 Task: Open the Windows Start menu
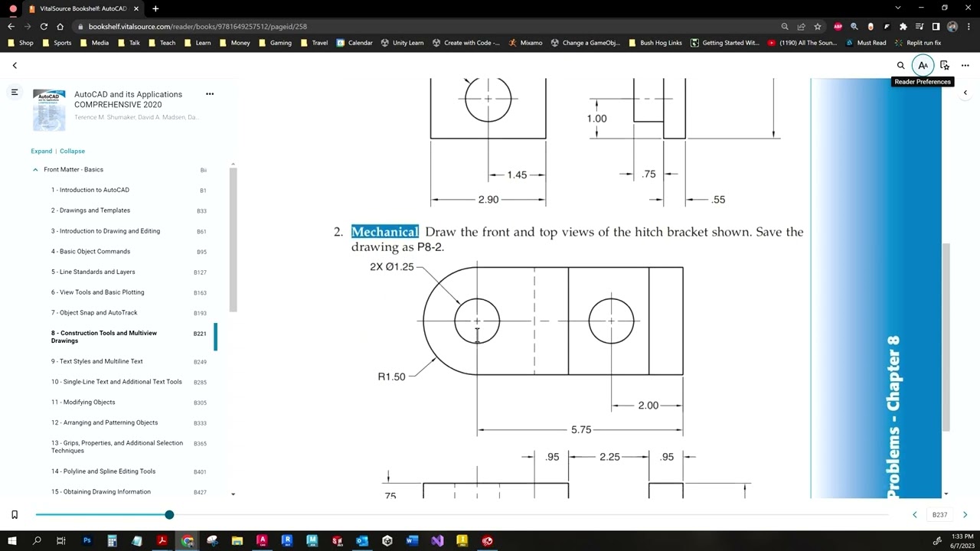point(12,540)
